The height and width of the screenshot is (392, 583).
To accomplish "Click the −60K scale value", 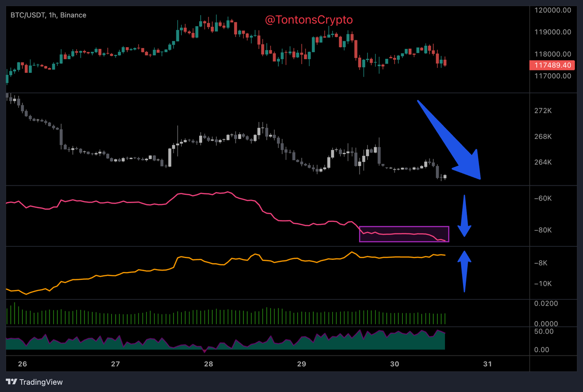I will click(x=544, y=199).
